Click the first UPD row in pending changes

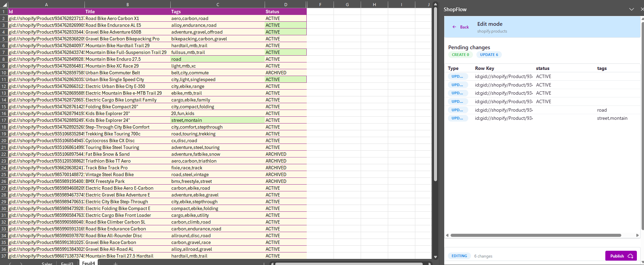tap(457, 77)
